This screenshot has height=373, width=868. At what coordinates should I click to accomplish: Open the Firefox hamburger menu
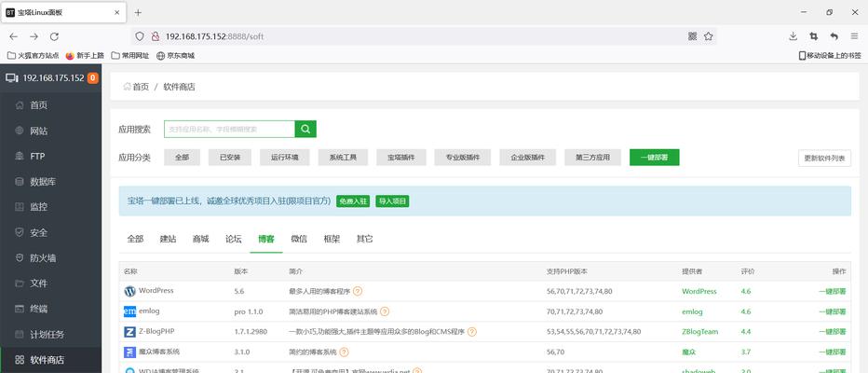click(x=854, y=36)
